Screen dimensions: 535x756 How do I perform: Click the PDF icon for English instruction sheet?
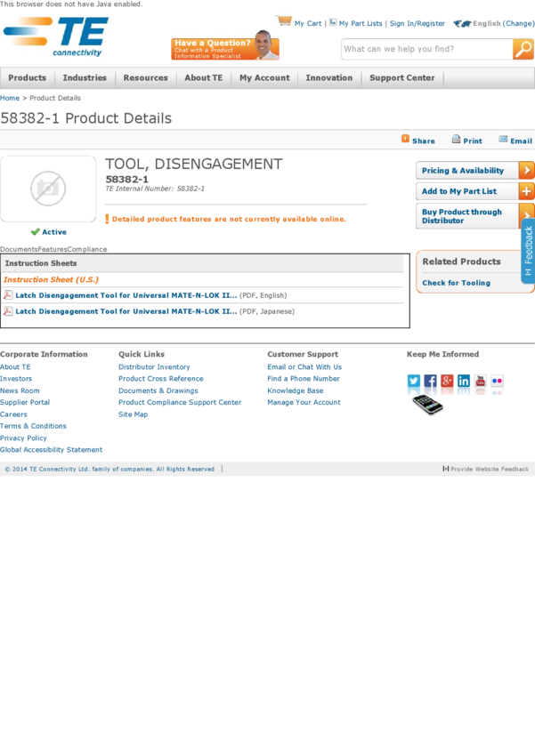click(x=8, y=294)
